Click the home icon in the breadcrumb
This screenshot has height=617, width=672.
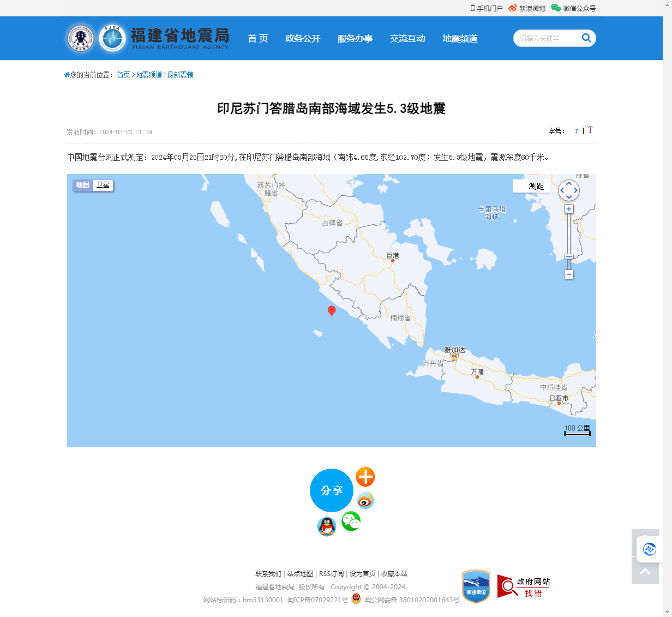coord(66,74)
